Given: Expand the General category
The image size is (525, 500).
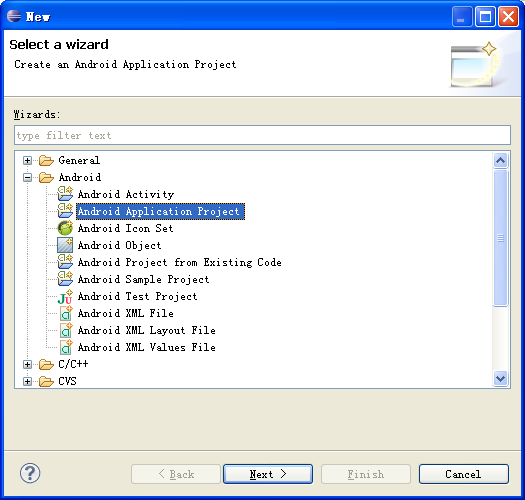Looking at the screenshot, I should [x=27, y=161].
